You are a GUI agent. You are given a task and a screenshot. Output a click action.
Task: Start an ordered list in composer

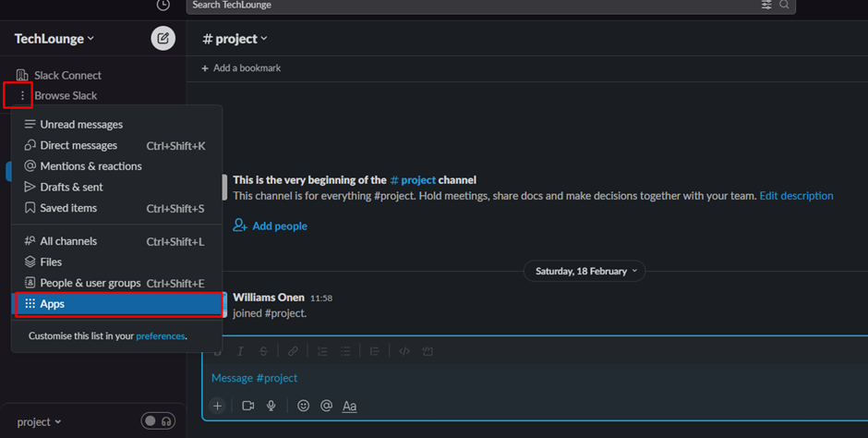click(322, 351)
